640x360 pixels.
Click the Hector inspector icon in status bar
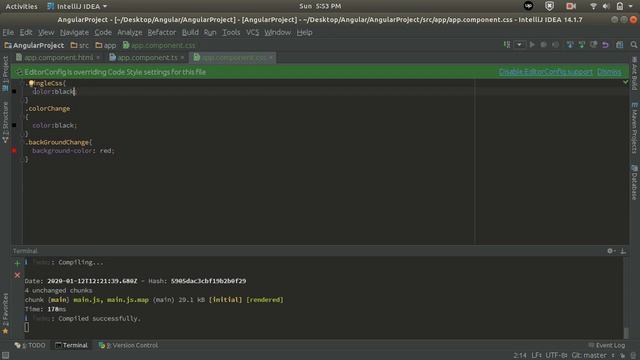pos(633,356)
